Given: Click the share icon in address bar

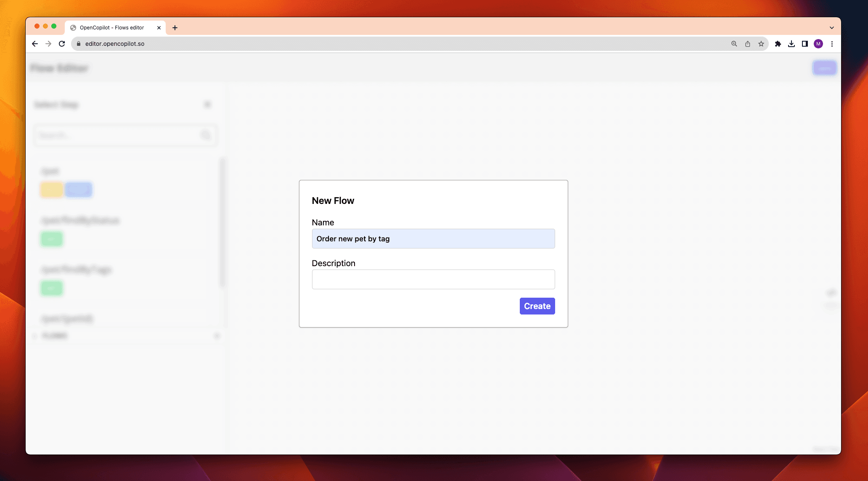Looking at the screenshot, I should [748, 44].
